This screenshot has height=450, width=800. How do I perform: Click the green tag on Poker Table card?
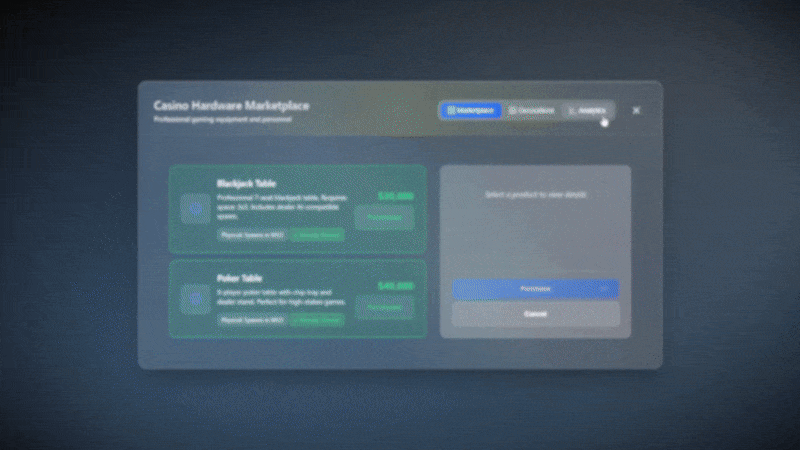point(317,320)
